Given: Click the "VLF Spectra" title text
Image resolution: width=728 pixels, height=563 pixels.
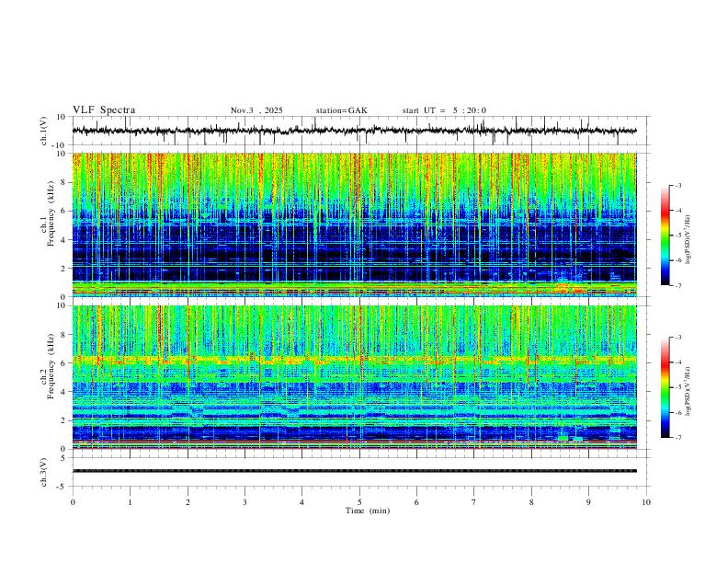Looking at the screenshot, I should point(104,110).
